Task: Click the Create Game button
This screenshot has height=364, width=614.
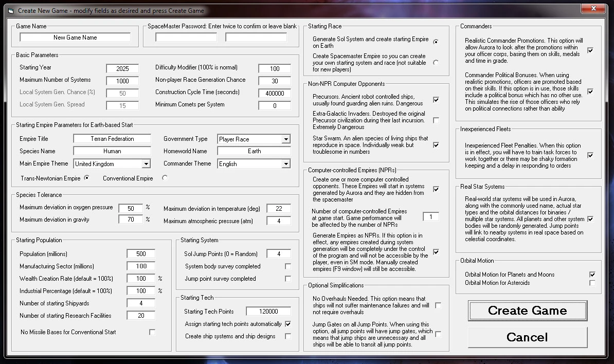Action: click(528, 311)
